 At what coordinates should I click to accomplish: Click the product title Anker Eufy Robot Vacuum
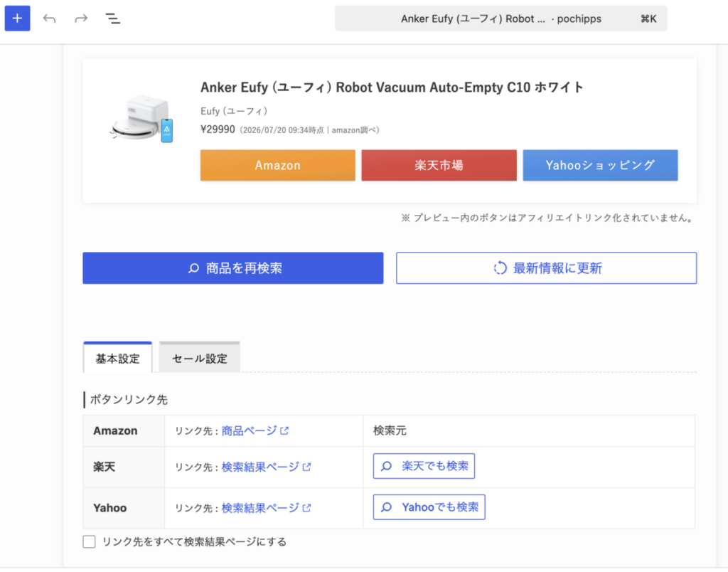(392, 88)
